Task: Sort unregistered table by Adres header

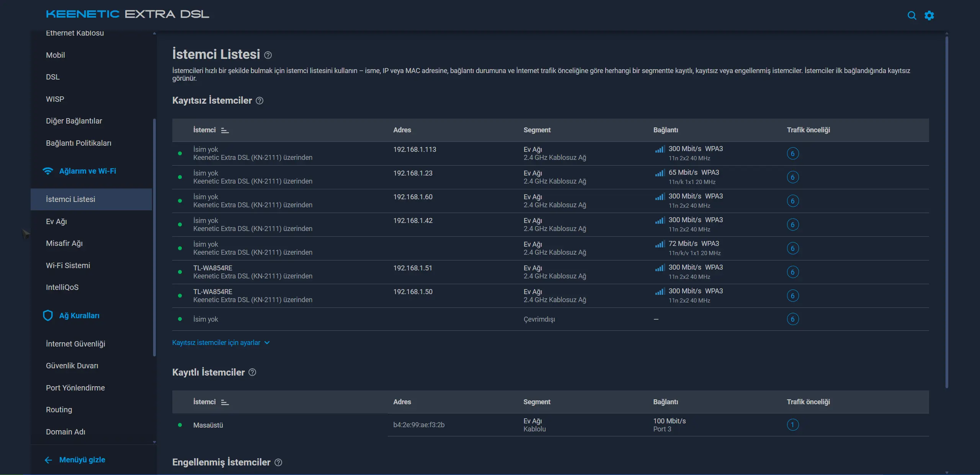Action: click(x=402, y=130)
